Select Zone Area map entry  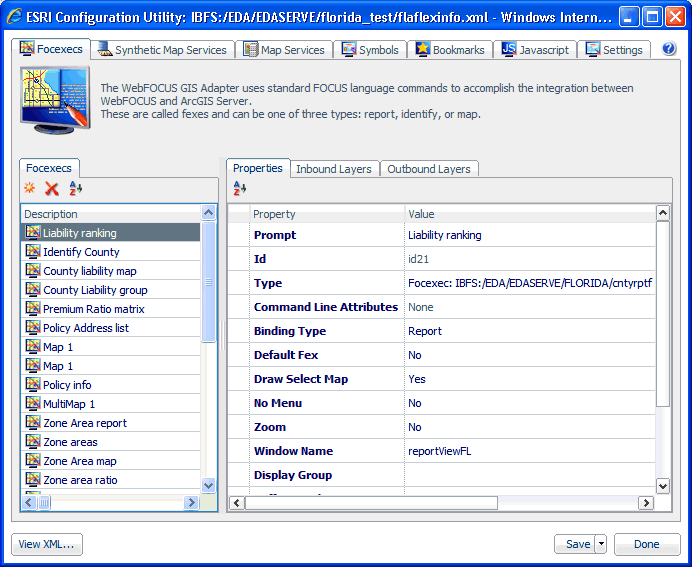click(x=110, y=460)
